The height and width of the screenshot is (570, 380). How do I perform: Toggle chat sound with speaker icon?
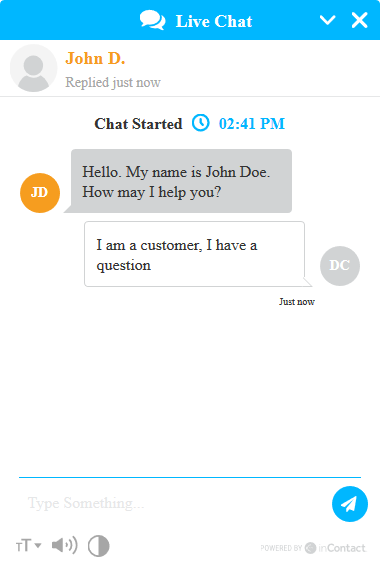coord(65,545)
